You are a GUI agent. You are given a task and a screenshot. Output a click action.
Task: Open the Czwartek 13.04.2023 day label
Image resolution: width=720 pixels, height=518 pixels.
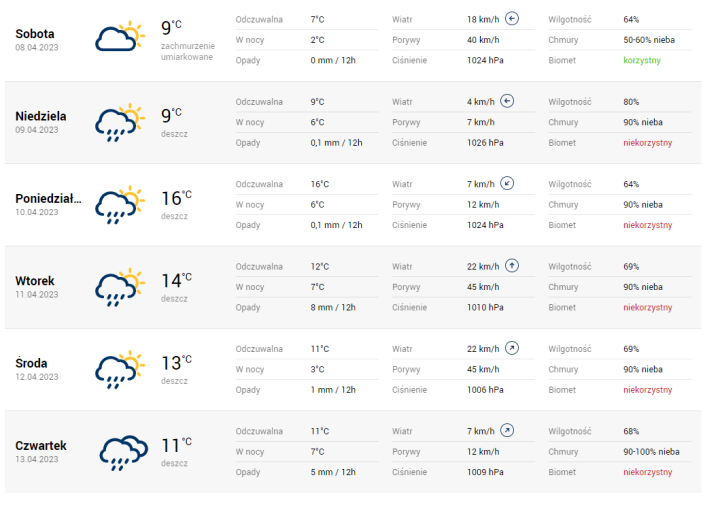tap(41, 451)
